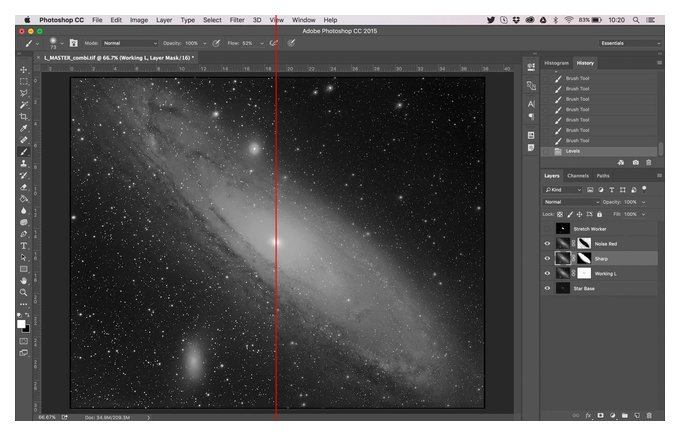Delete current history state trash icon
This screenshot has width=680, height=436.
point(649,162)
